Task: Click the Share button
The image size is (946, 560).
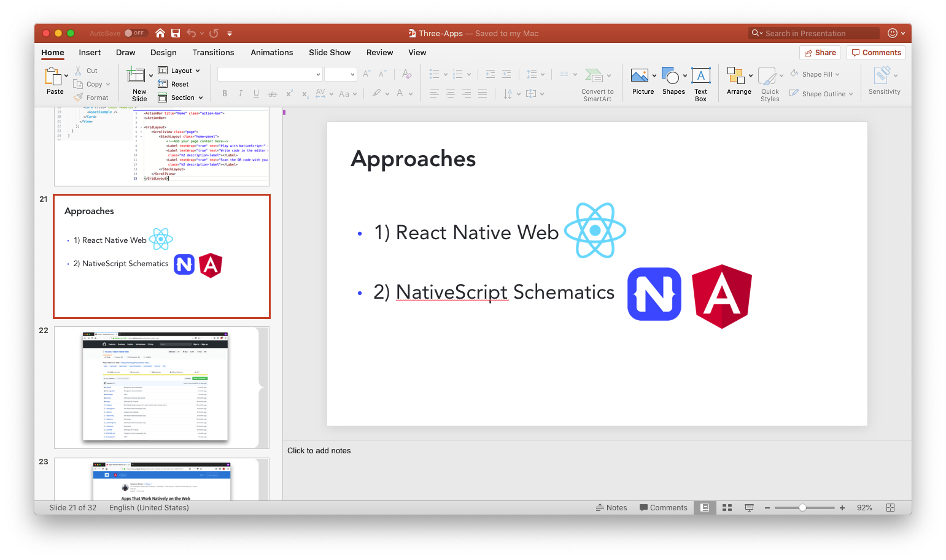Action: pyautogui.click(x=820, y=53)
